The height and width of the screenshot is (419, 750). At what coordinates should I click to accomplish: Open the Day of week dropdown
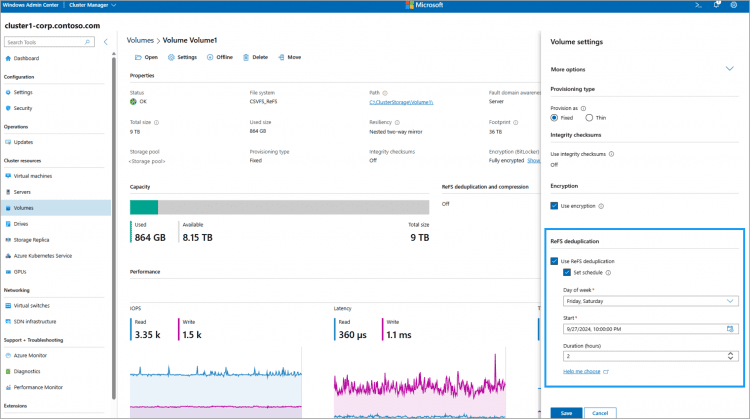[651, 301]
